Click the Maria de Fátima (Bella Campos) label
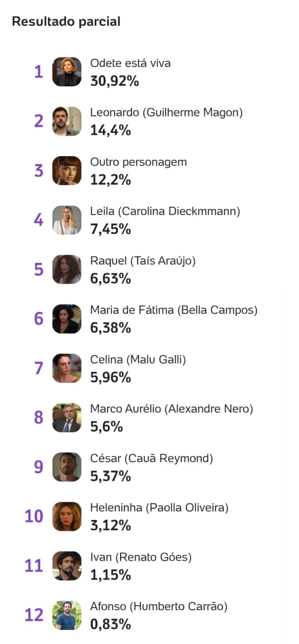299x644 pixels. [173, 310]
